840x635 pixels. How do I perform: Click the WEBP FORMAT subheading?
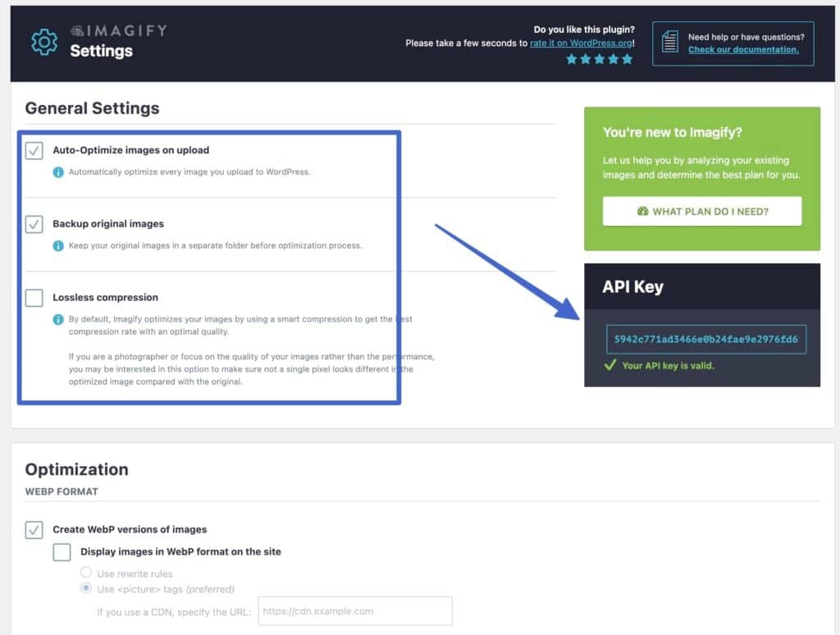62,491
